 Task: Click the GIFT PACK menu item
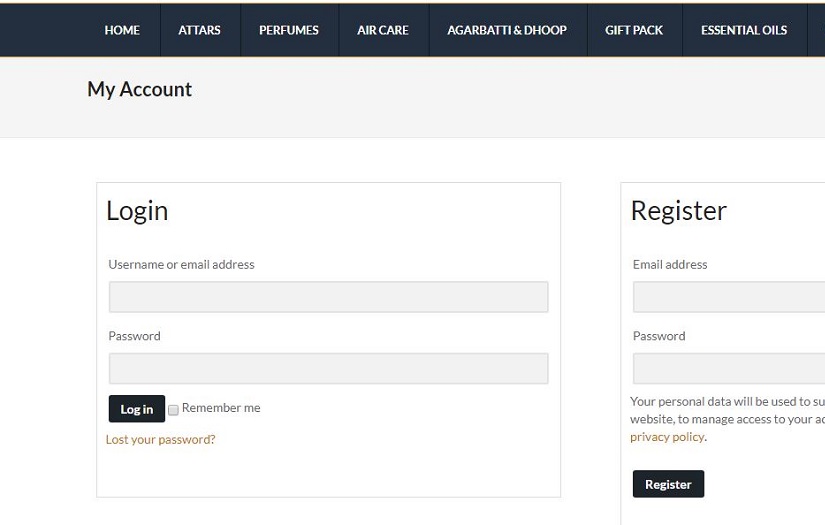(634, 30)
